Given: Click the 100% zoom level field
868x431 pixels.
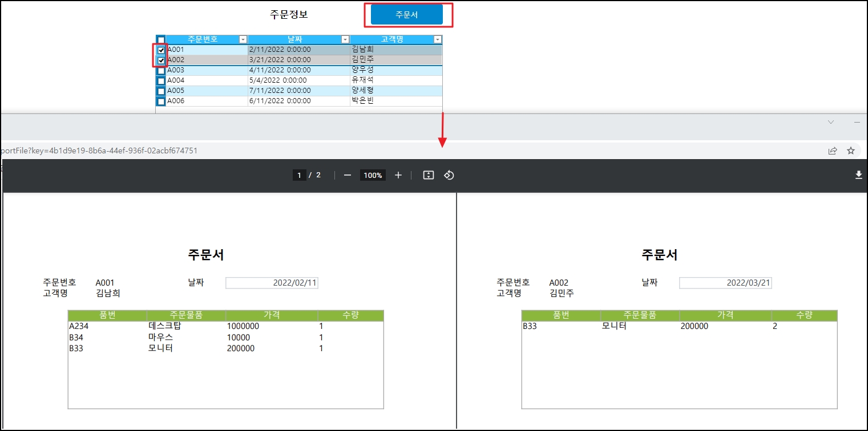Looking at the screenshot, I should [373, 175].
